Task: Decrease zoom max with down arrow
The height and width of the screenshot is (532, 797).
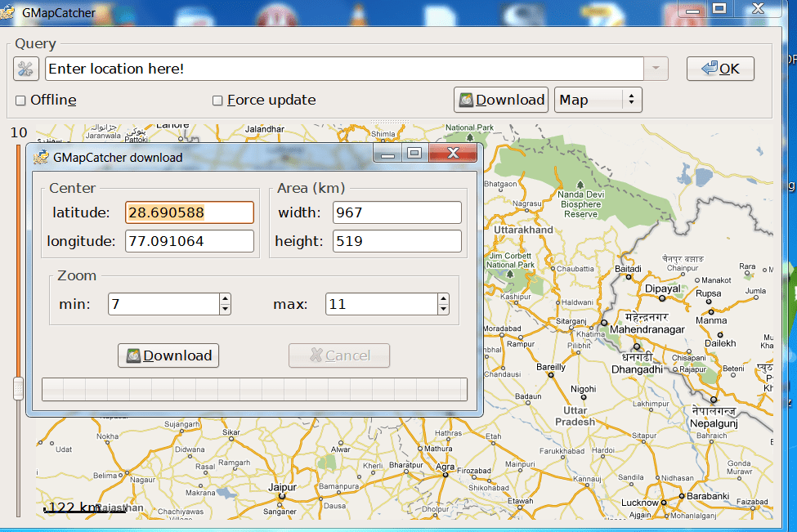Action: (x=443, y=309)
